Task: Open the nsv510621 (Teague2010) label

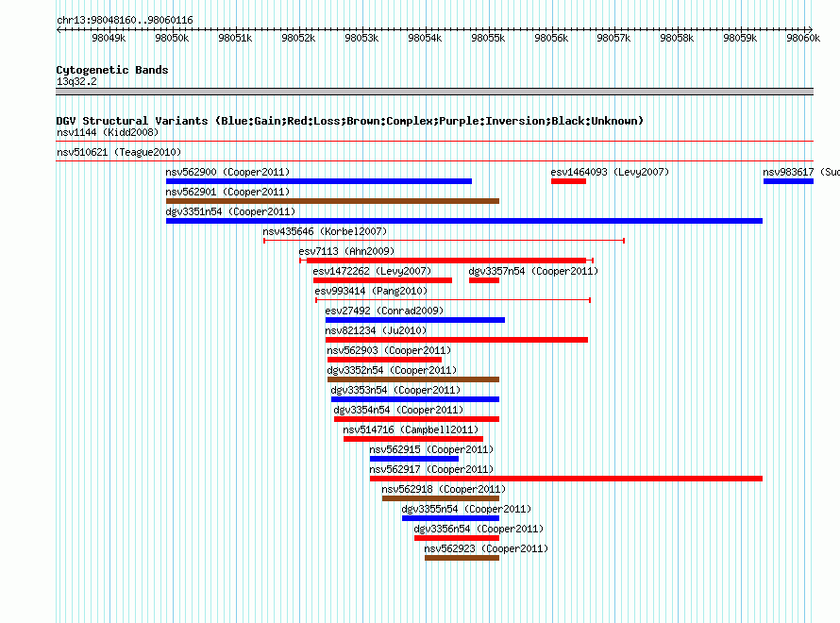Action: coord(119,152)
